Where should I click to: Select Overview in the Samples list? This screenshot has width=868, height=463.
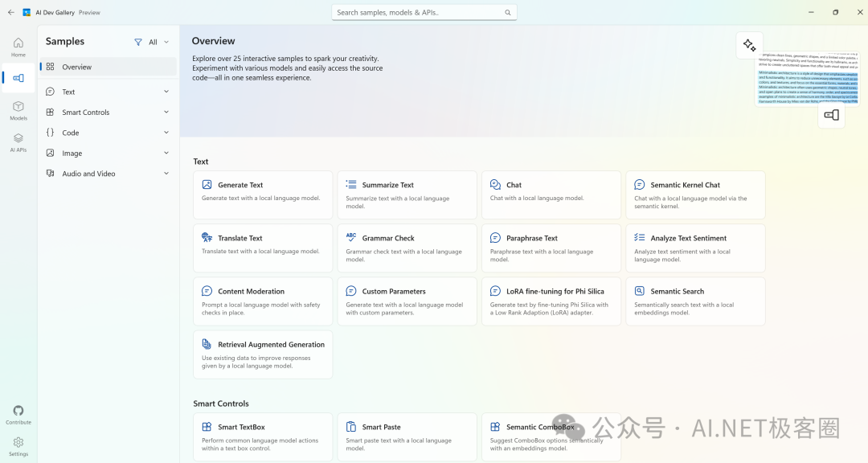pos(108,67)
